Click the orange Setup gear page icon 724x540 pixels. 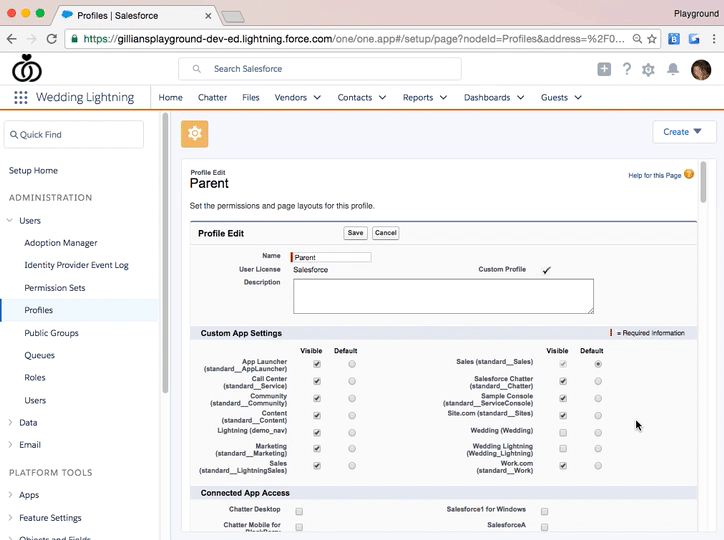[x=194, y=134]
